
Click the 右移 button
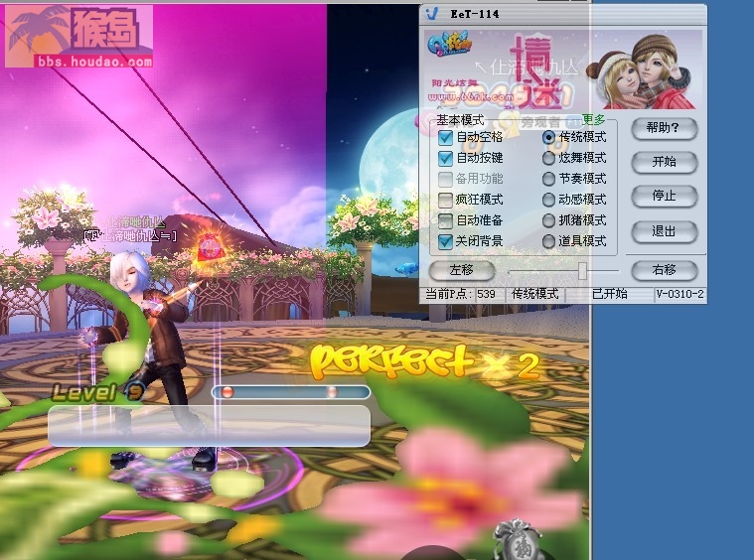[664, 271]
